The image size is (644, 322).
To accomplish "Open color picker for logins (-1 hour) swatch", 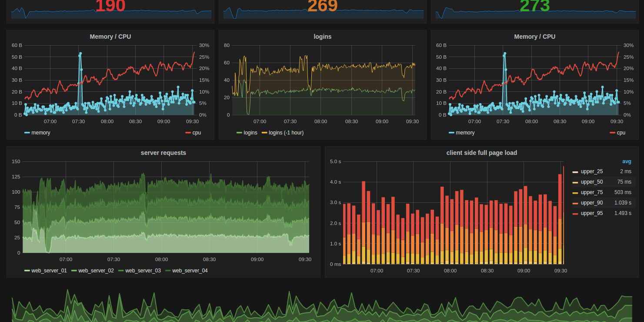I will (264, 133).
